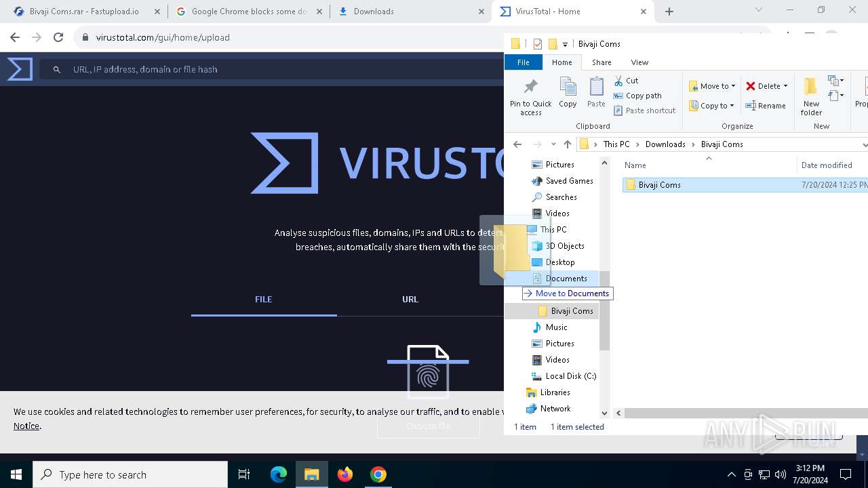Click Rename in Organize group
Viewport: 868px width, 488px height.
(x=765, y=106)
